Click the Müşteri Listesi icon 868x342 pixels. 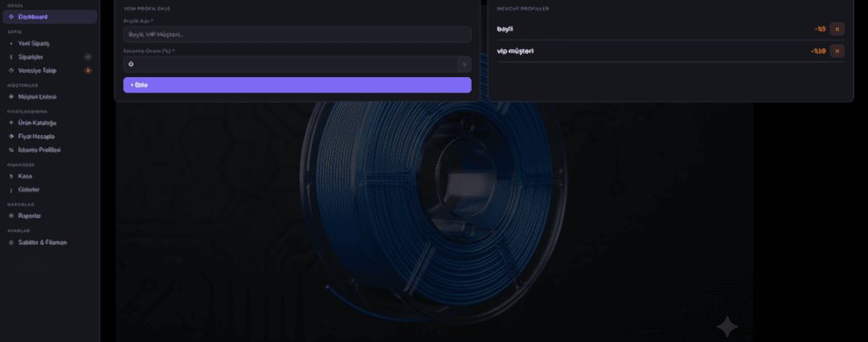click(11, 96)
